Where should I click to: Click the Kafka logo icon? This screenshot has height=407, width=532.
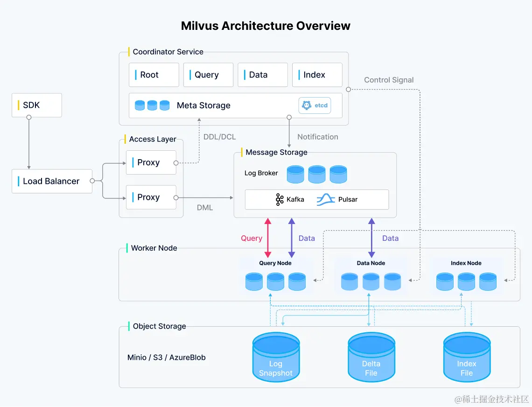pos(279,200)
